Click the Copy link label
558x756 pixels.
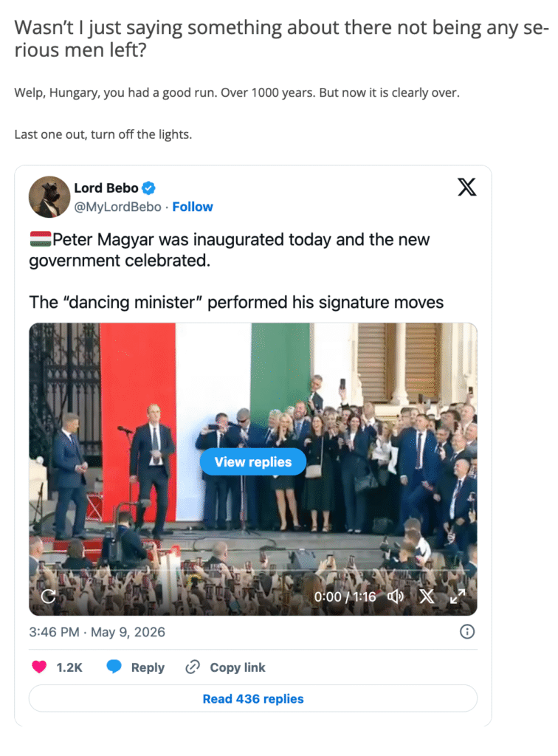[238, 667]
